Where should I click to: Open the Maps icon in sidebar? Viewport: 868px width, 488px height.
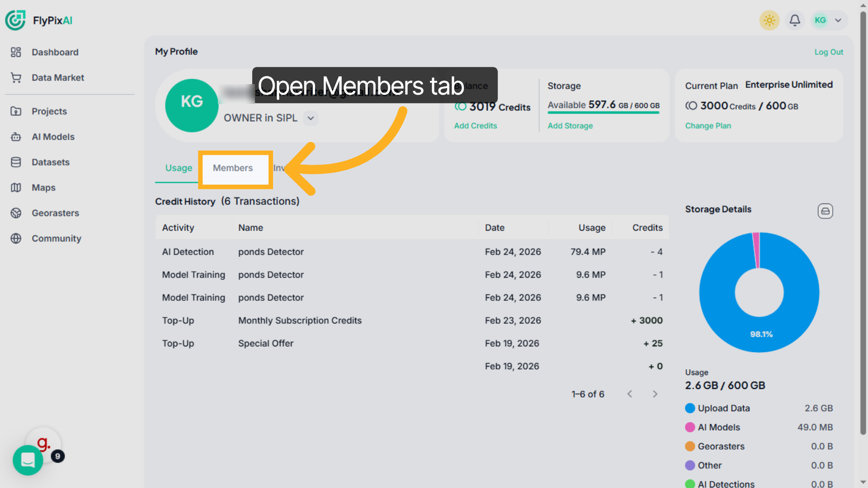[x=16, y=187]
